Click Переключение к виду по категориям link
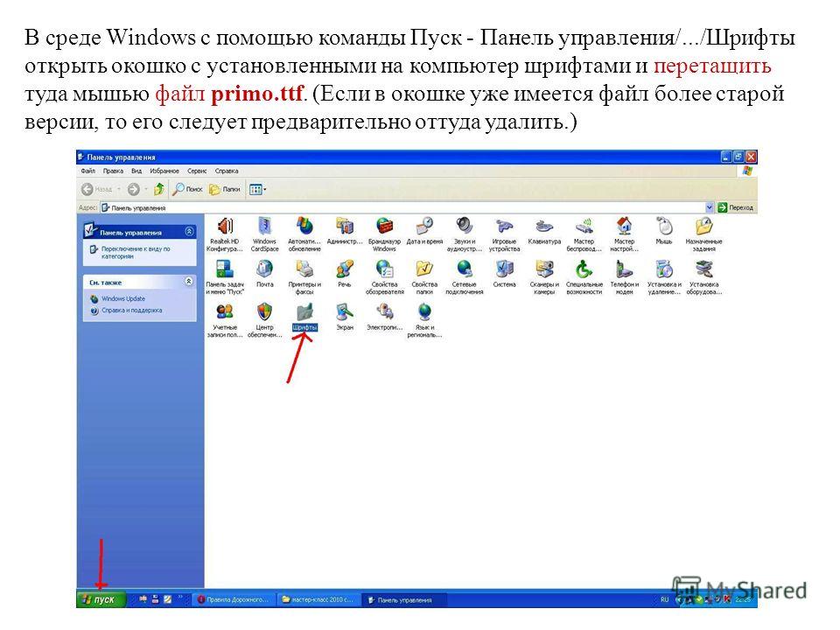Screen dimensions: 840x630 click(x=136, y=252)
